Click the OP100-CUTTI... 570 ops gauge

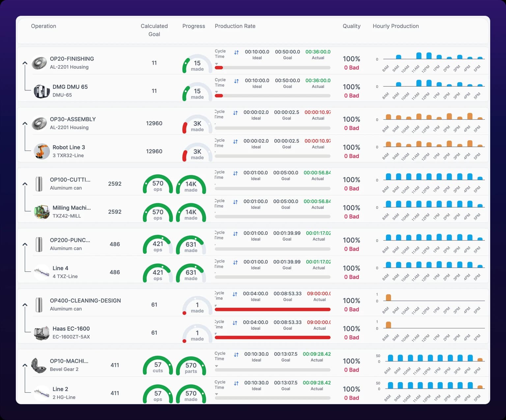(158, 184)
